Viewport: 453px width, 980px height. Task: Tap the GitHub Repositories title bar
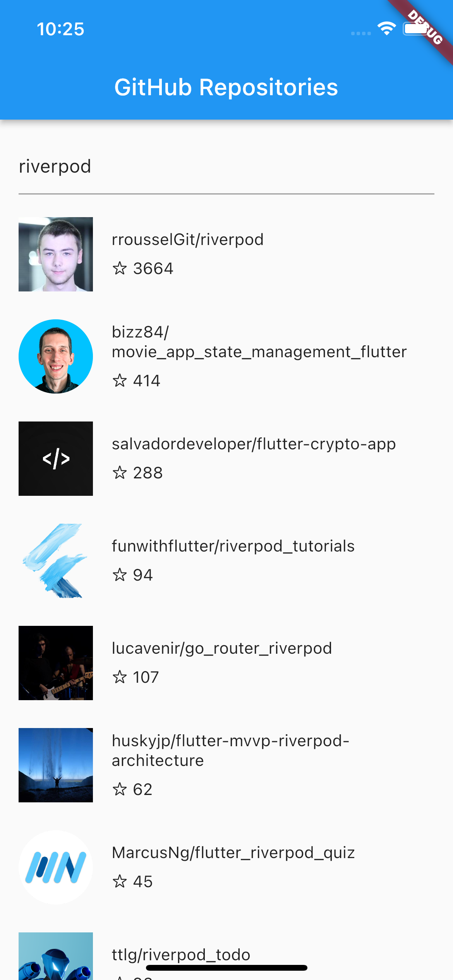(x=226, y=87)
